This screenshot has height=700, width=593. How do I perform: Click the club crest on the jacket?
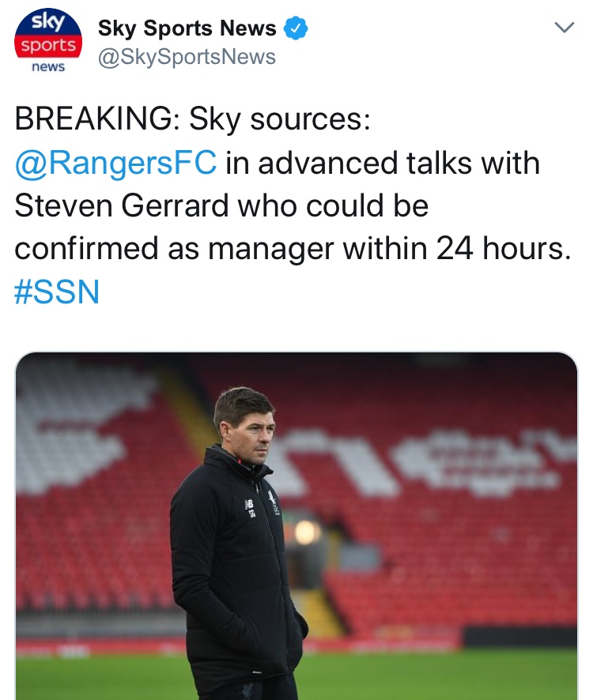point(272,498)
